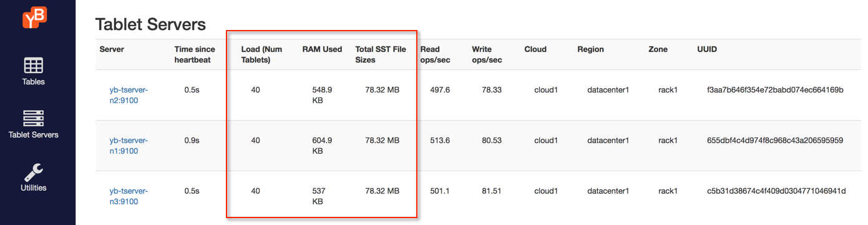Click the Tablet Servers page heading

point(150,25)
